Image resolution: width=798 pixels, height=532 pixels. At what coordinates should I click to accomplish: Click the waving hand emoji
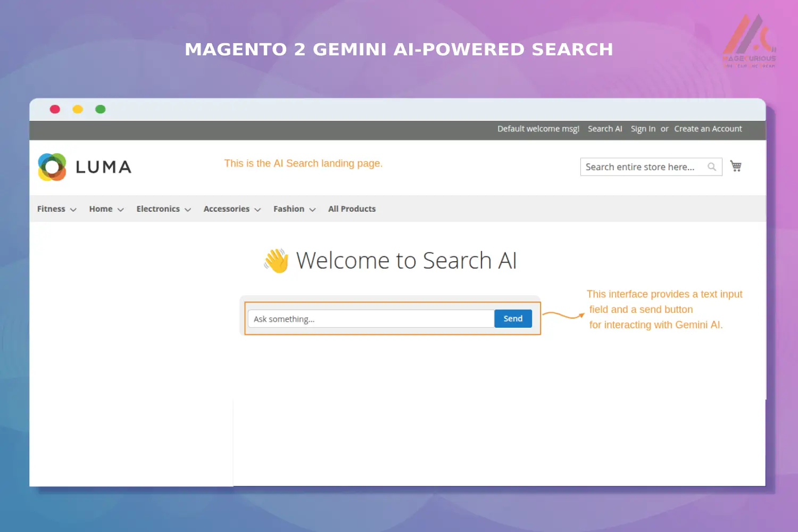(x=277, y=260)
